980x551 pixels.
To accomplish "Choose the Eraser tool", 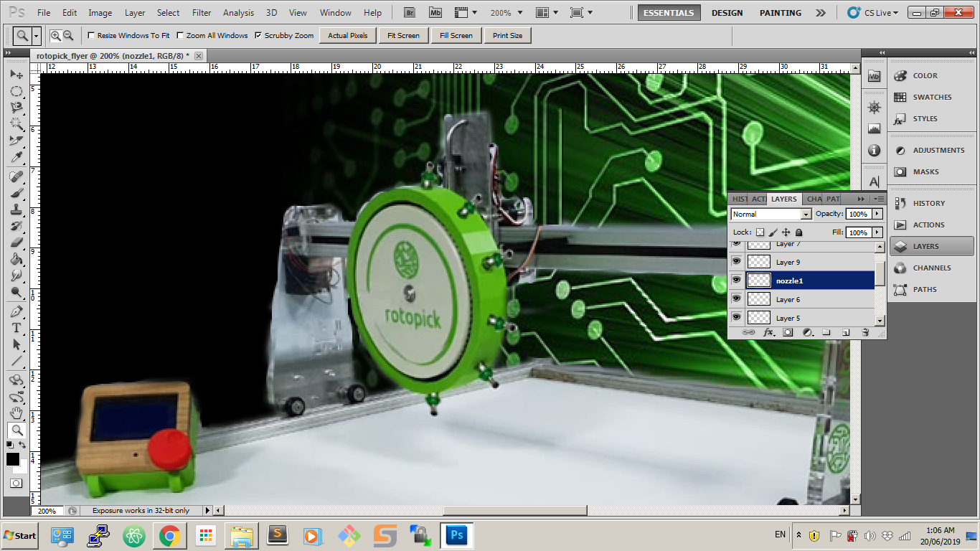I will click(16, 242).
